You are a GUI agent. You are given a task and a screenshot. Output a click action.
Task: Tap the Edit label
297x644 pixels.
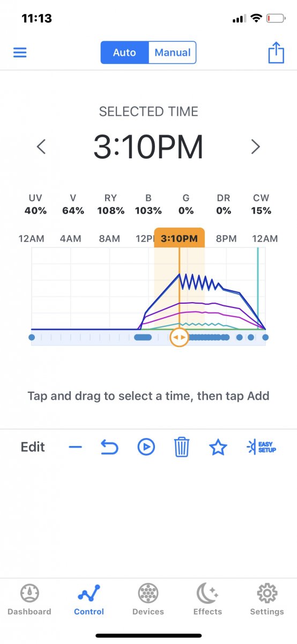click(33, 447)
